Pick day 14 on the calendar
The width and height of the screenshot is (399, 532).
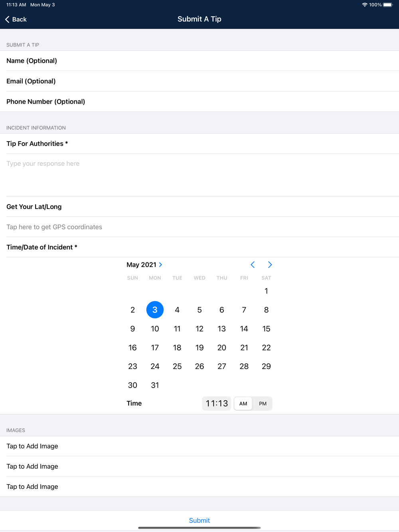coord(244,329)
